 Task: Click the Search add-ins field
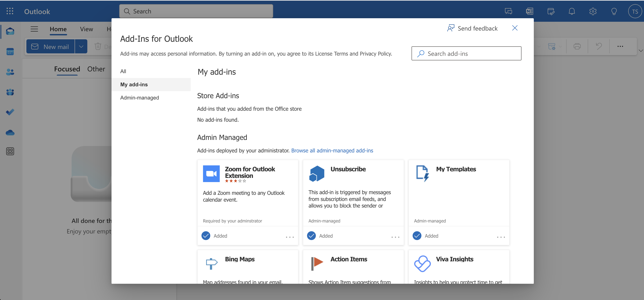coord(466,53)
